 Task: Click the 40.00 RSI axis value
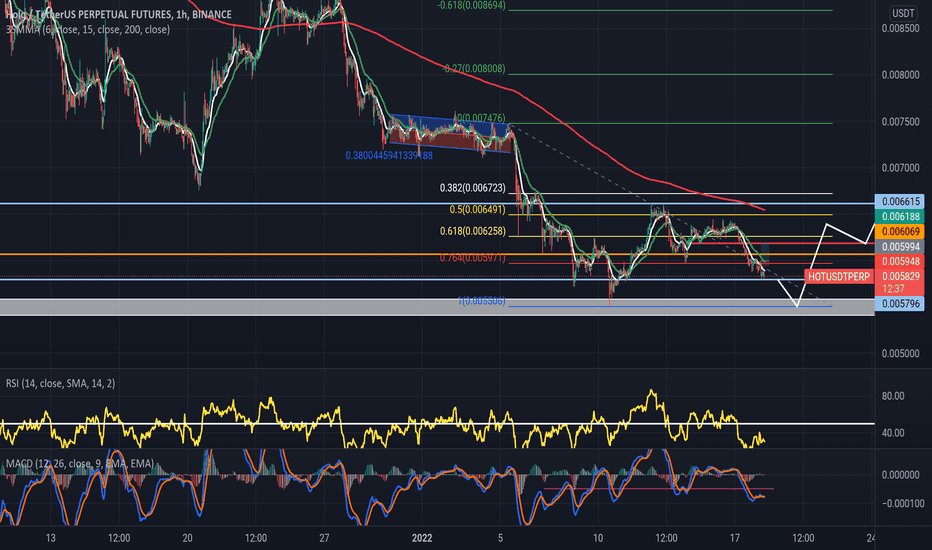[893, 433]
